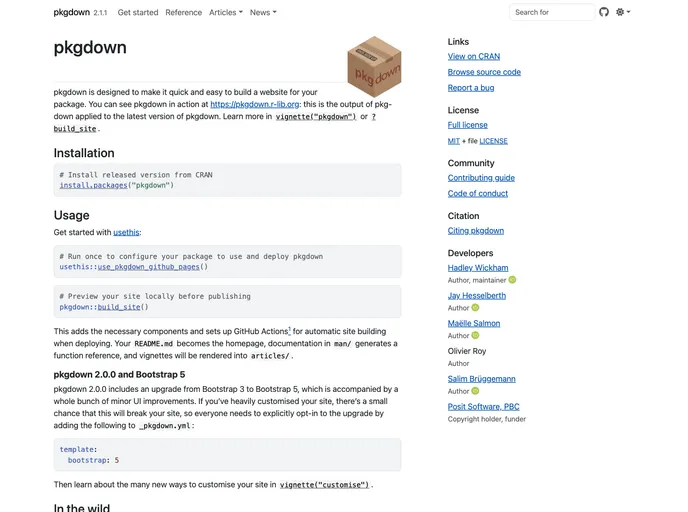
Task: Click ORCID icon under Jay Hesselberth
Action: 475,308
